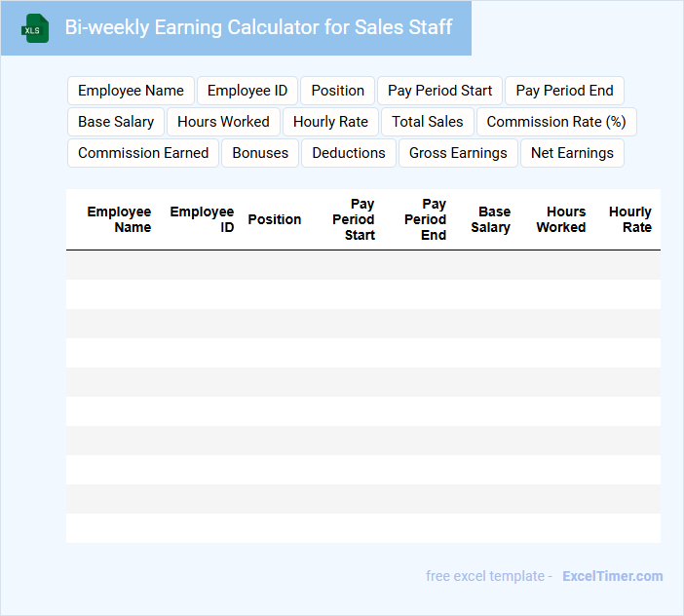
Task: Click the Position field tag
Action: click(337, 91)
